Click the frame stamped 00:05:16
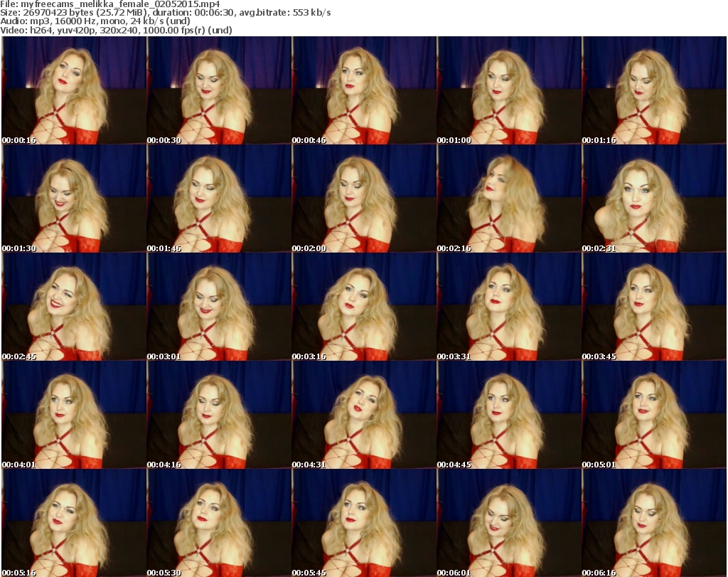 pos(74,523)
